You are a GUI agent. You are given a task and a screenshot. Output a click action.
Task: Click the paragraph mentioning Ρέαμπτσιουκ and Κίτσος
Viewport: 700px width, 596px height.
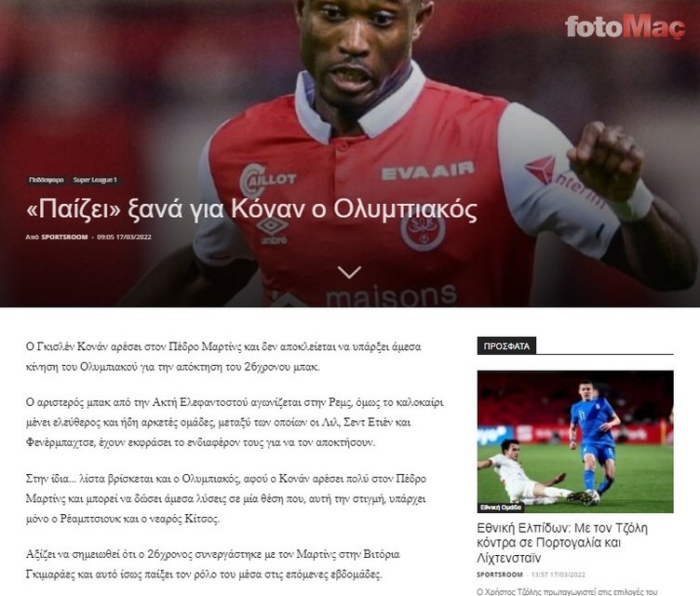(226, 498)
